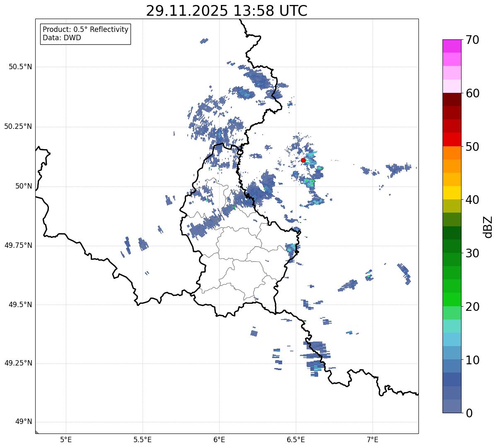
Task: Click the 49.75°N latitude label
Action: (x=18, y=245)
